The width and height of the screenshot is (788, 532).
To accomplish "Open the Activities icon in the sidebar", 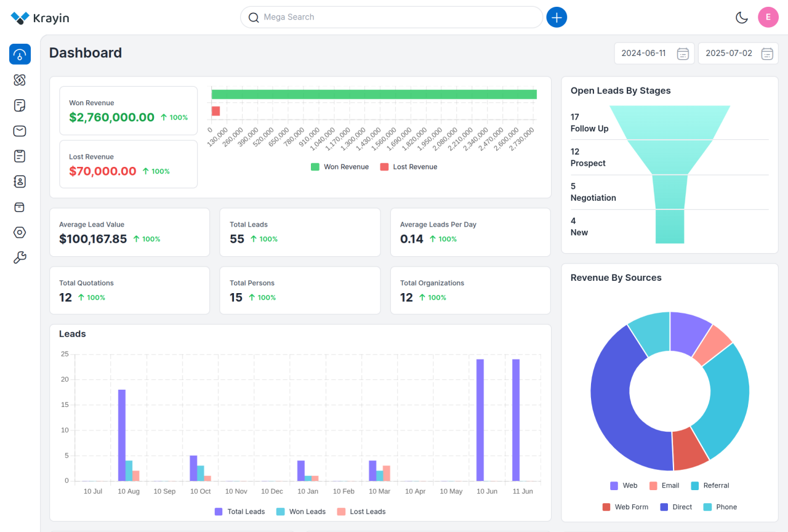I will [x=20, y=156].
